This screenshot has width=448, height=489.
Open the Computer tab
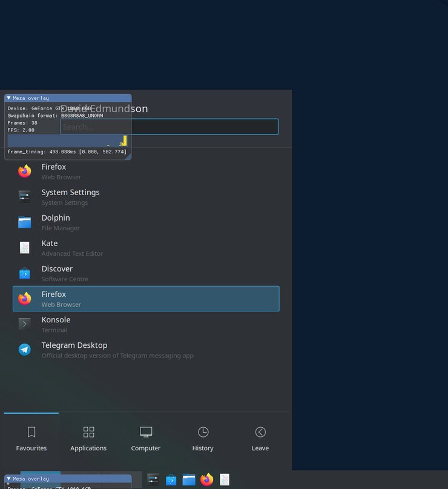pos(146,439)
